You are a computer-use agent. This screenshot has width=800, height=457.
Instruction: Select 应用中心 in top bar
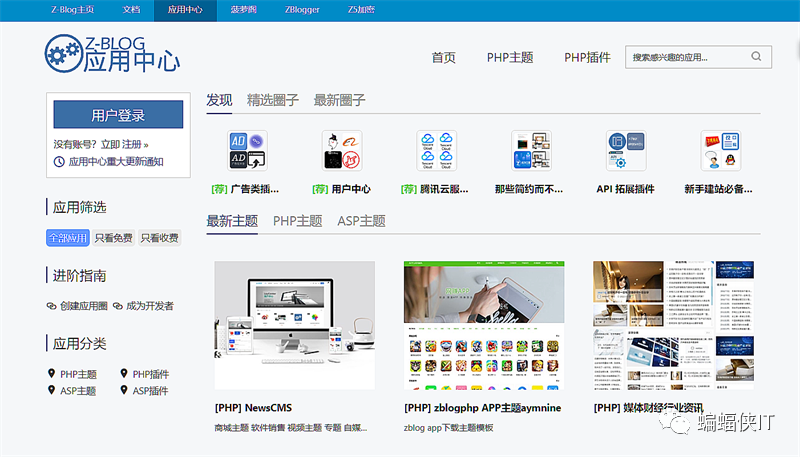point(185,10)
